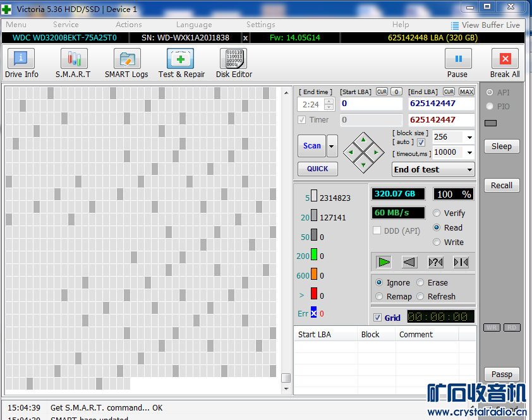Screen dimensions: 532x420
Task: Open the Disk Editor
Action: (234, 63)
